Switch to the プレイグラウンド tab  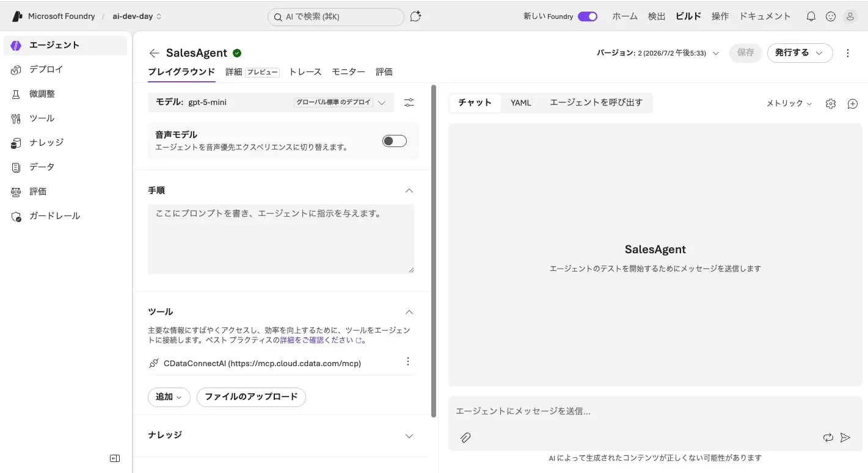181,72
